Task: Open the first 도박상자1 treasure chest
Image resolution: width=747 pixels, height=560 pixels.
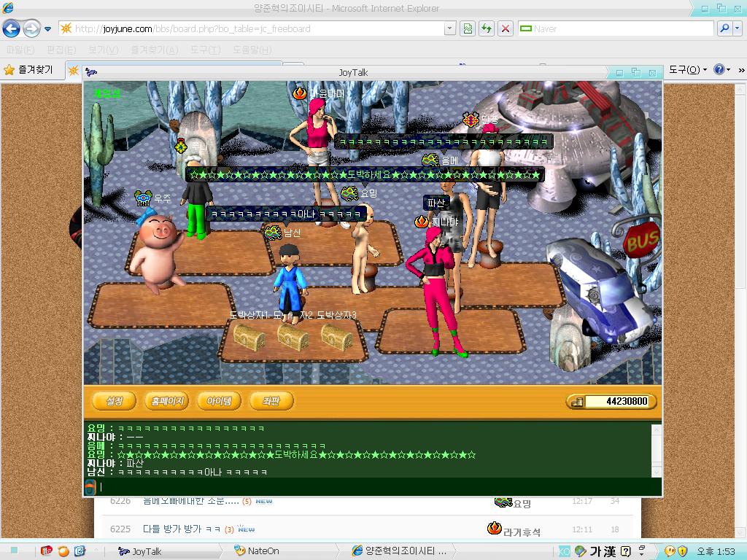Action: [249, 338]
